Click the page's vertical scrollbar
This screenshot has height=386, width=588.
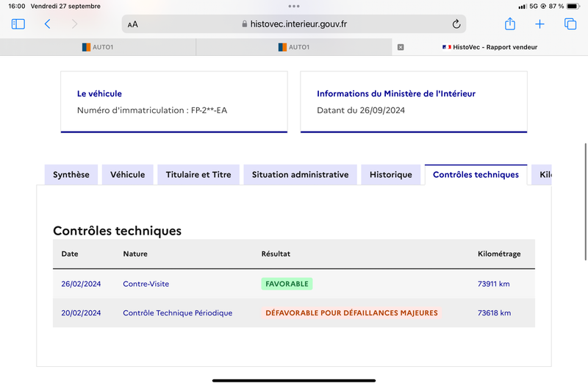[x=585, y=201]
